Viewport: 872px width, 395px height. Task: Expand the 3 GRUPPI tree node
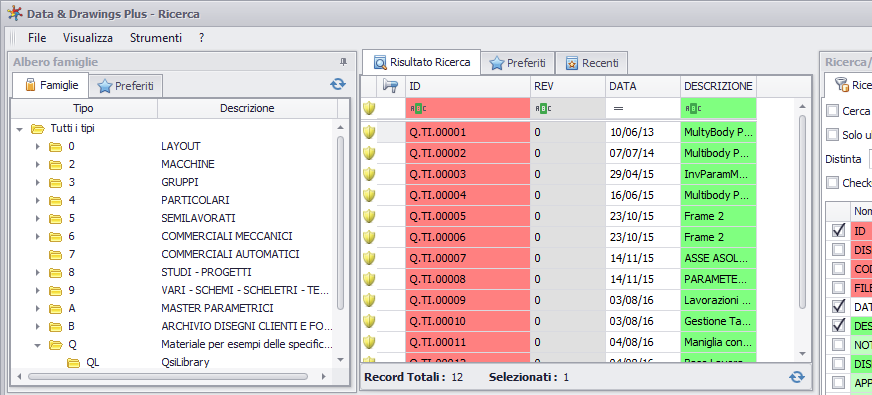pos(38,182)
